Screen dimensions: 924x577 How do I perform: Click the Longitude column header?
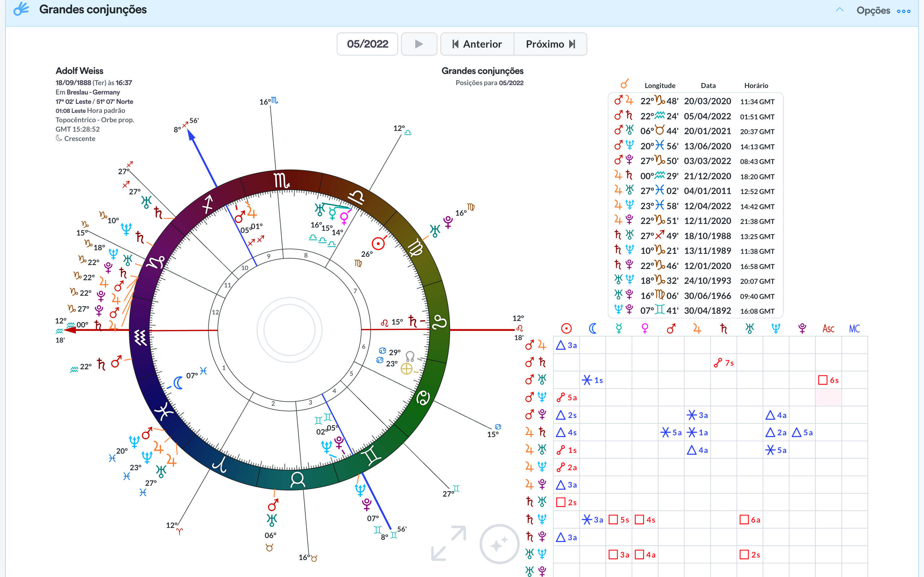coord(660,85)
